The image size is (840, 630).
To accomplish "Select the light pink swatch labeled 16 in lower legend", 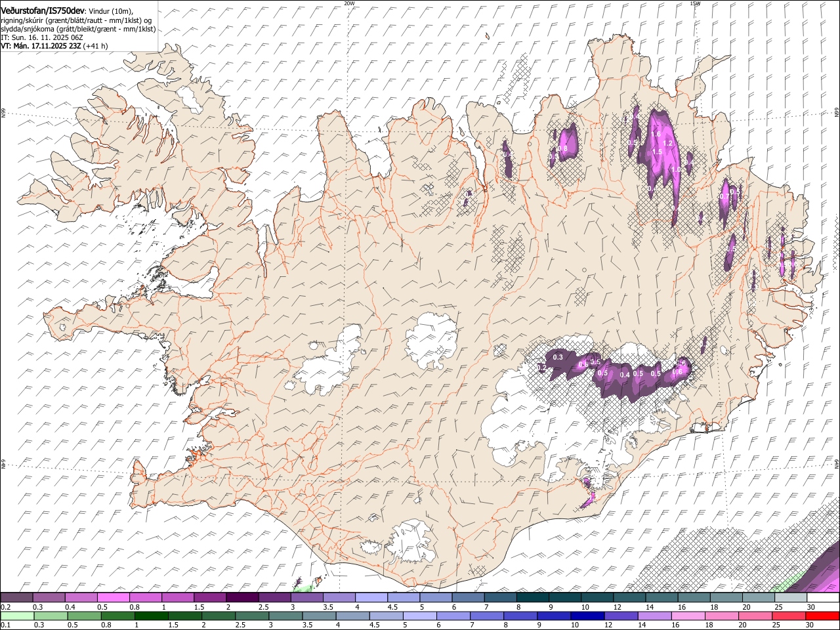I will click(x=688, y=616).
